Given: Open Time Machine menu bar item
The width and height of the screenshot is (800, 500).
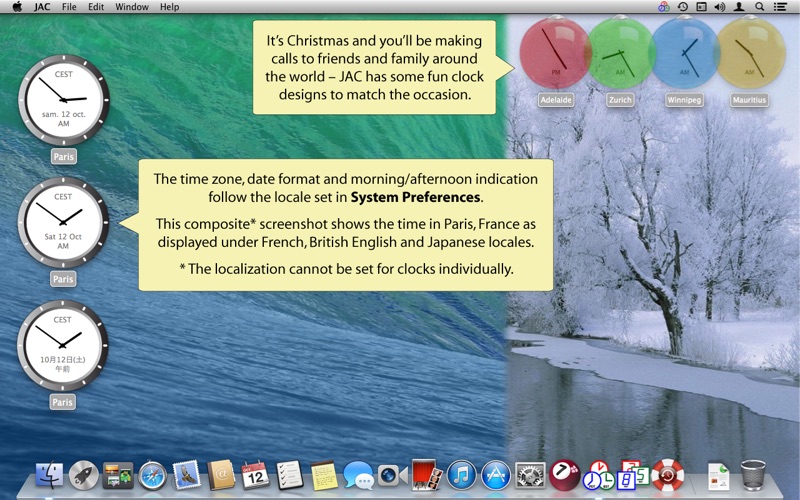Looking at the screenshot, I should pos(682,7).
